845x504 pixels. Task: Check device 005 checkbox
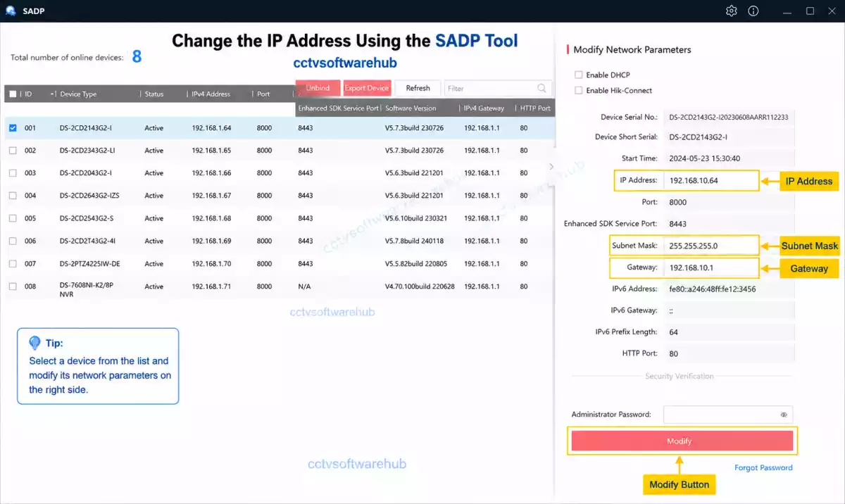(13, 218)
